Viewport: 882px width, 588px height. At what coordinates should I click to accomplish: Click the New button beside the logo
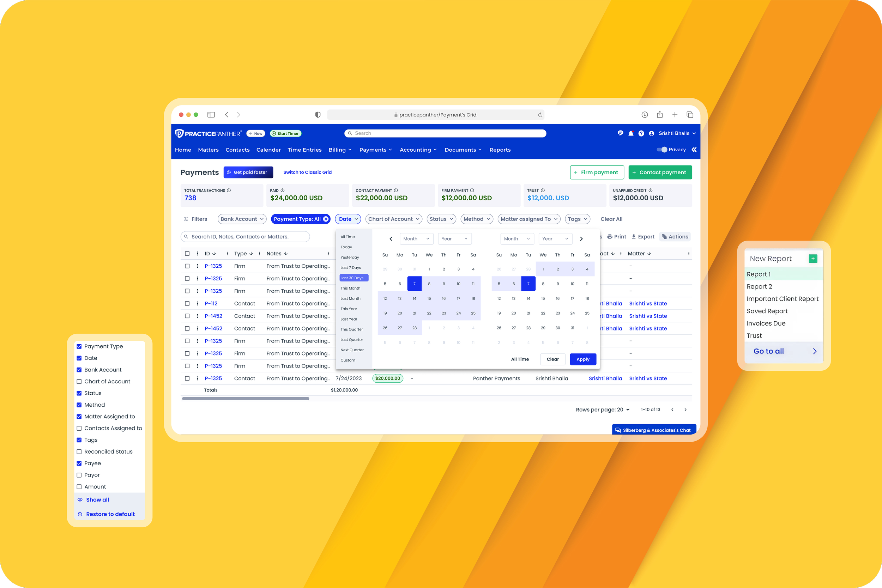click(255, 133)
